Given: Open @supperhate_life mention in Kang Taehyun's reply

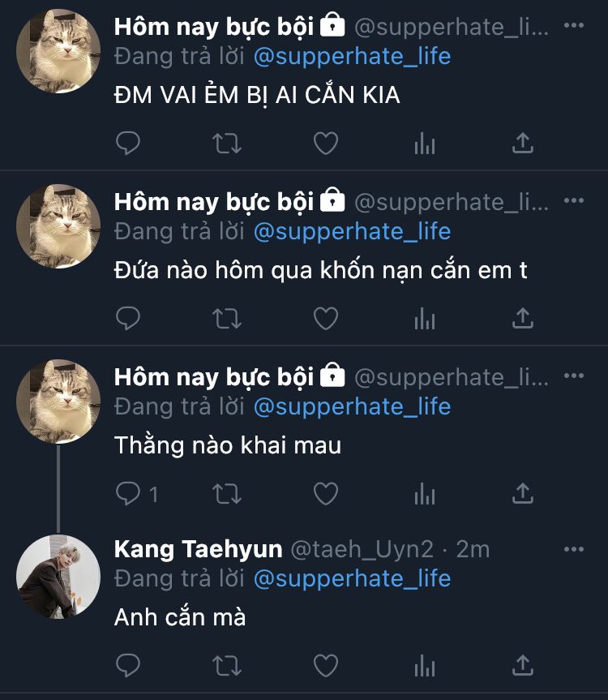Looking at the screenshot, I should click(352, 578).
